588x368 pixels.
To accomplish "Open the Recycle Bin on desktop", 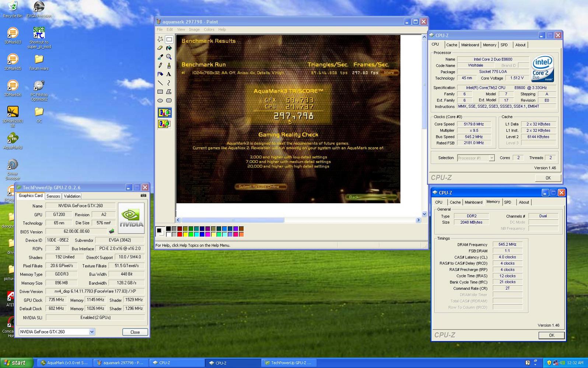I will coord(13,10).
